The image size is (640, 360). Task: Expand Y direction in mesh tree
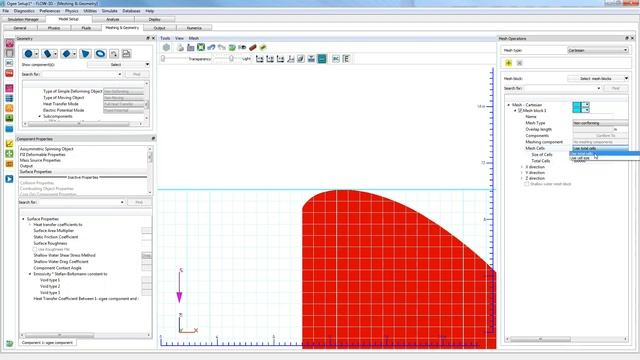pos(522,173)
